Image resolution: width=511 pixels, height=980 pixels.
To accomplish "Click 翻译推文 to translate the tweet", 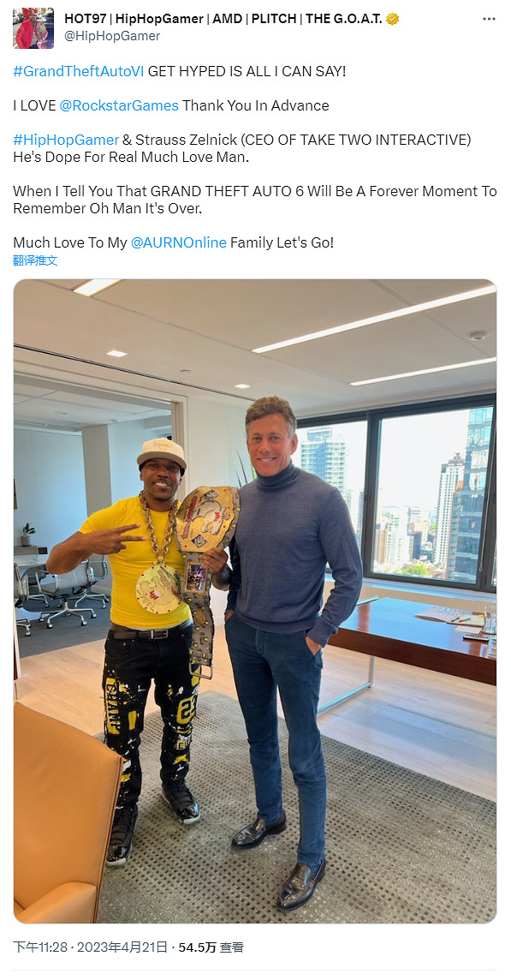I will tap(35, 260).
